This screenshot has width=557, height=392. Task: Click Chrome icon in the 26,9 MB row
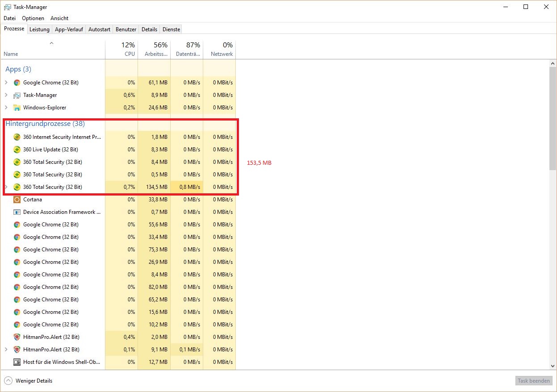[x=17, y=262]
